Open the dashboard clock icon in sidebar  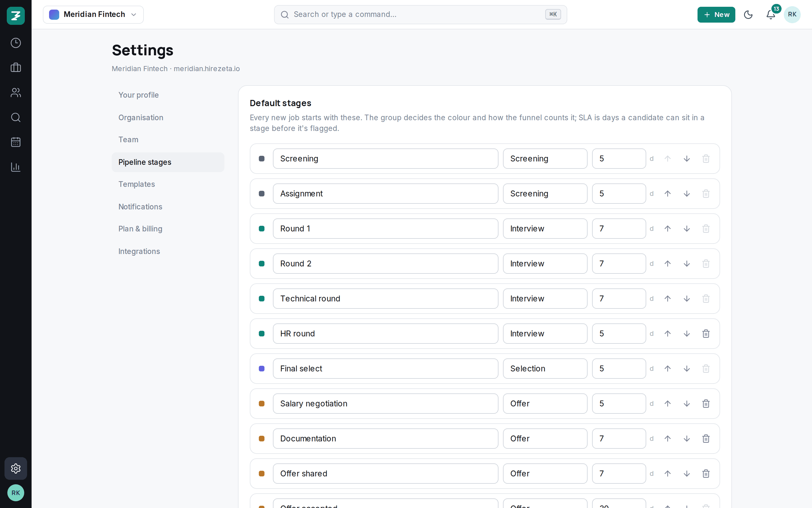(16, 43)
